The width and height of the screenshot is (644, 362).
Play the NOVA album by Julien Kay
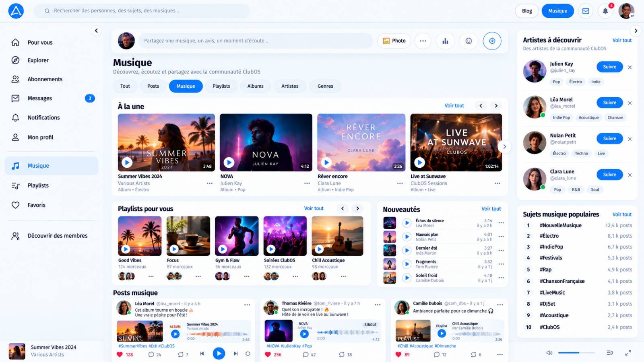(x=229, y=162)
